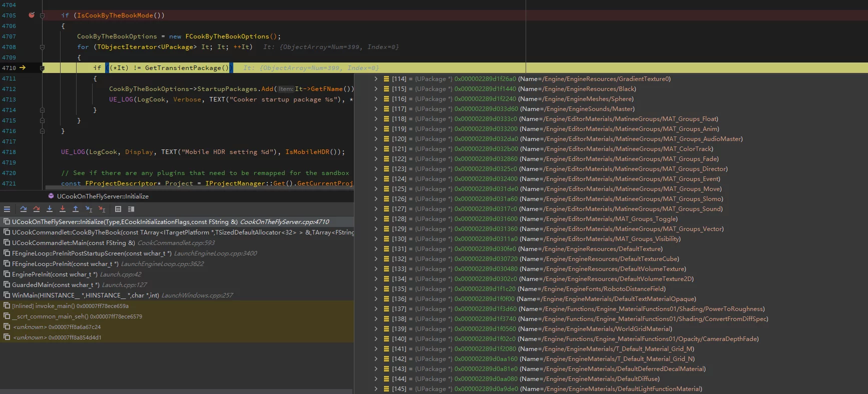This screenshot has width=868, height=394.
Task: Select the FEngineLoop::PreInit stack frame
Action: coord(65,264)
